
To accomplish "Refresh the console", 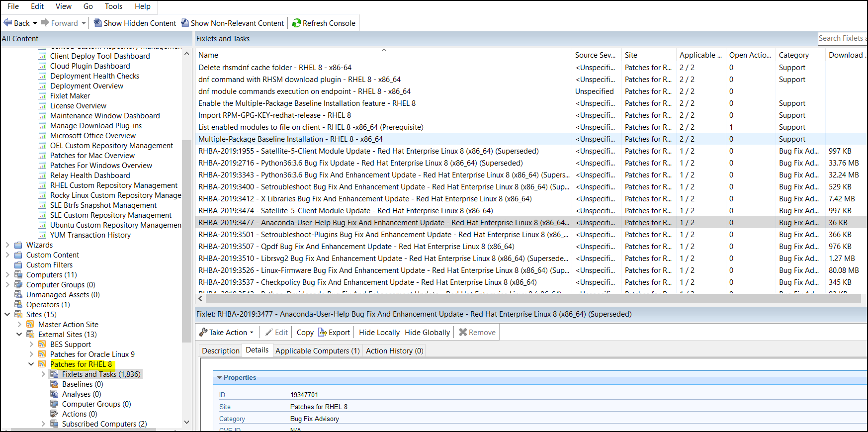I will pyautogui.click(x=324, y=23).
